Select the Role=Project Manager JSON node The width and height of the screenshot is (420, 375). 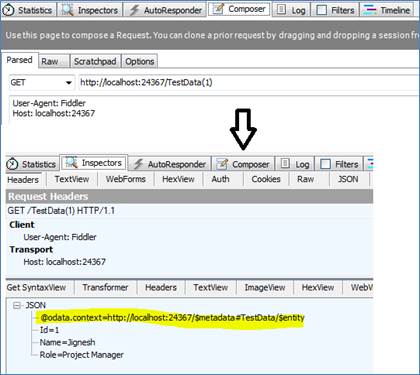point(82,355)
